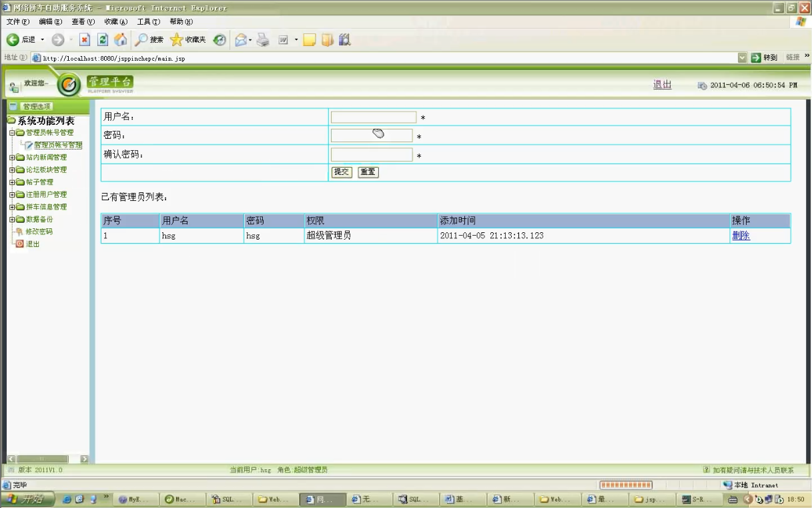This screenshot has width=812, height=508.
Task: Click the Mail envelope toolbar icon
Action: 241,40
